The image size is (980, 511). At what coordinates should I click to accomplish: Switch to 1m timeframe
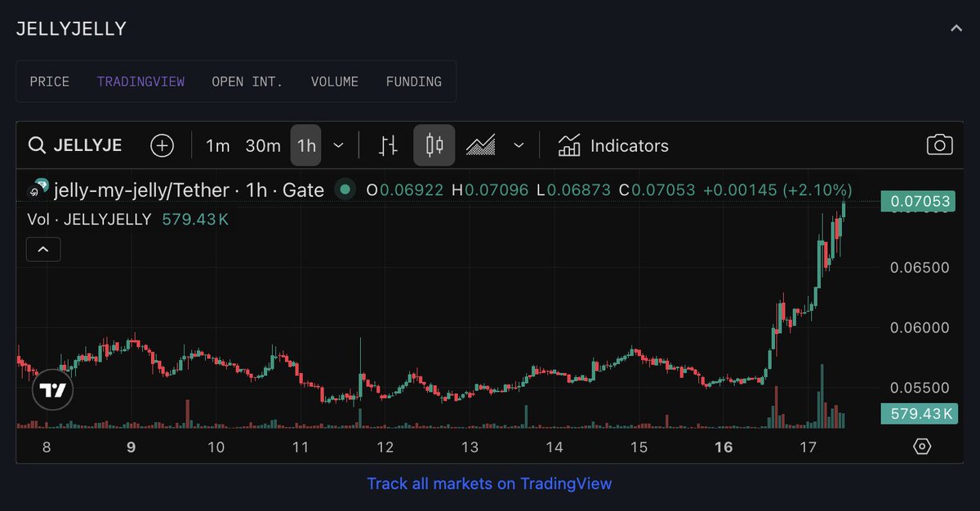coord(217,146)
